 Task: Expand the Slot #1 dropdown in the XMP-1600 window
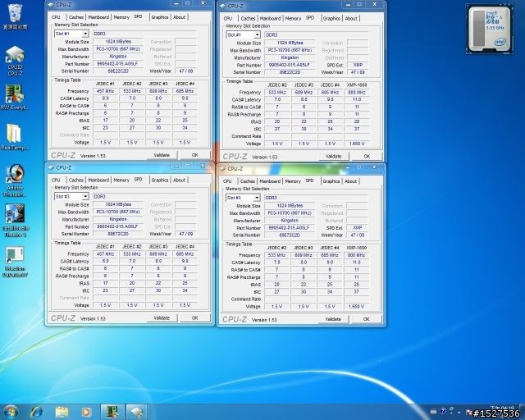point(257,34)
